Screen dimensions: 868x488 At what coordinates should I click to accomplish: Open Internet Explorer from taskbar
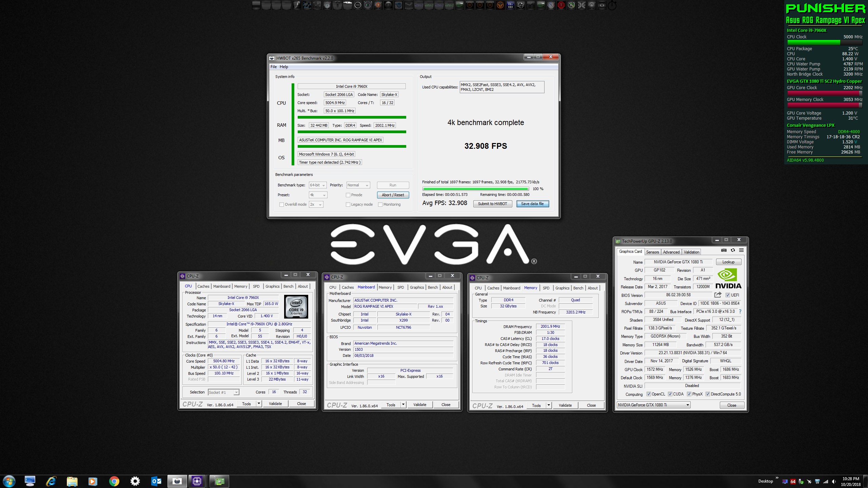(51, 481)
